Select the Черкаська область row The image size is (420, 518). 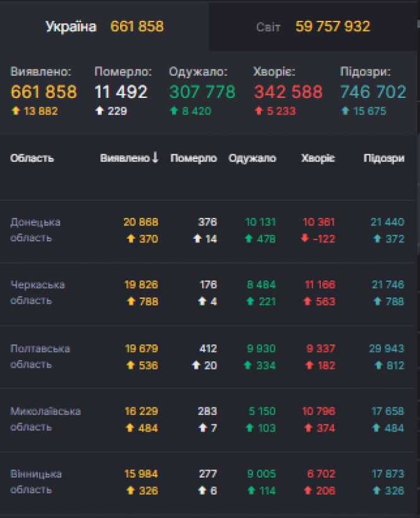coord(37,293)
